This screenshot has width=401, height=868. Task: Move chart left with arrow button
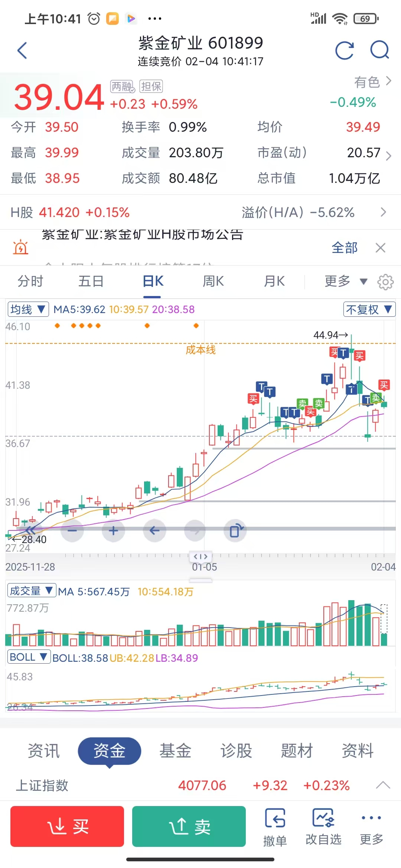[154, 531]
